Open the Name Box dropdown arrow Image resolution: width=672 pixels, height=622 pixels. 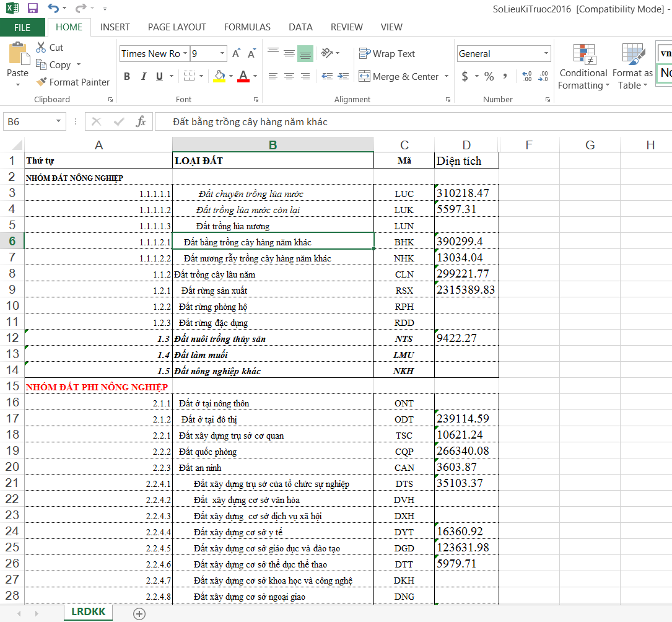pos(59,121)
